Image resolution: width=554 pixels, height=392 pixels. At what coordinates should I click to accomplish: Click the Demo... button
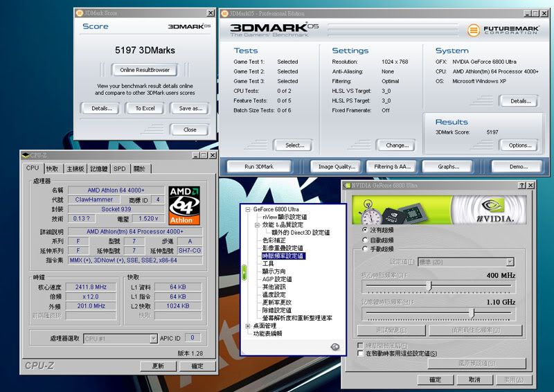tap(518, 166)
